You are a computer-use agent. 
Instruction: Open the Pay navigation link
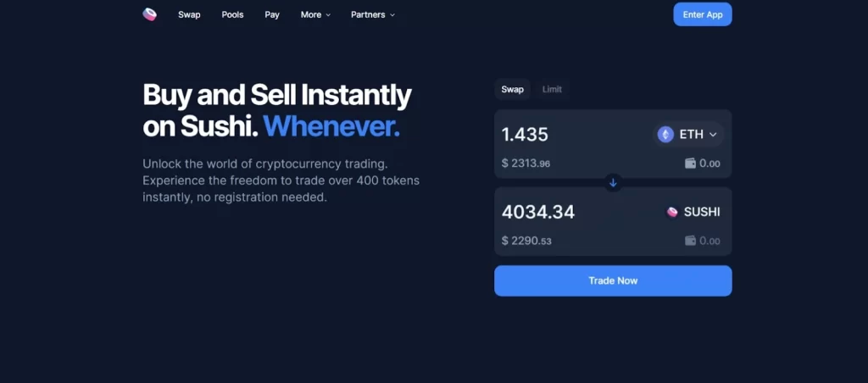coord(272,15)
